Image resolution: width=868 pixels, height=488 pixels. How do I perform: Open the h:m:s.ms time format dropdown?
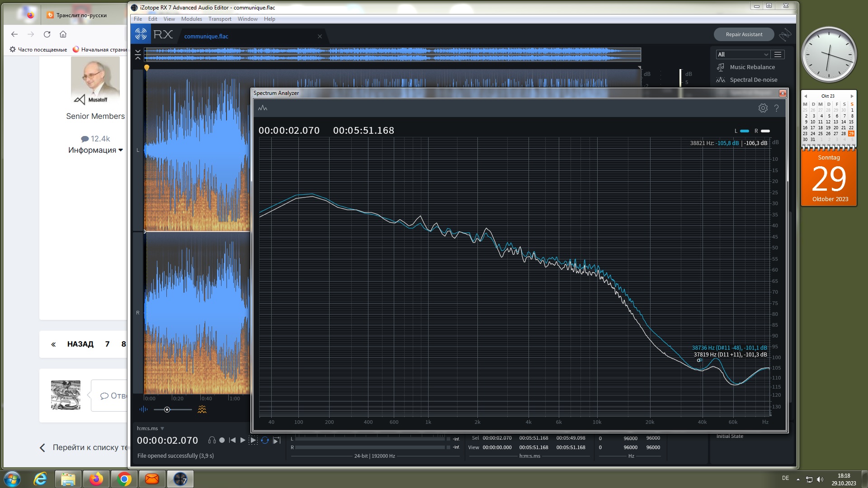pyautogui.click(x=151, y=428)
